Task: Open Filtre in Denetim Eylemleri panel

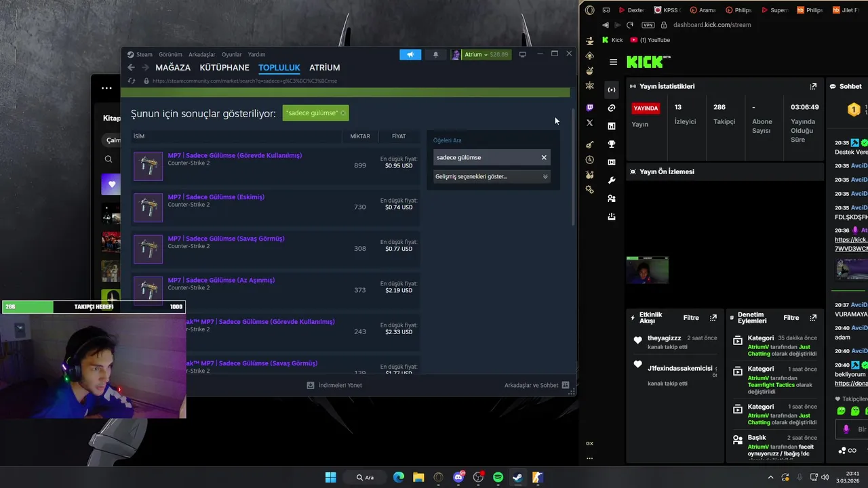Action: click(791, 318)
